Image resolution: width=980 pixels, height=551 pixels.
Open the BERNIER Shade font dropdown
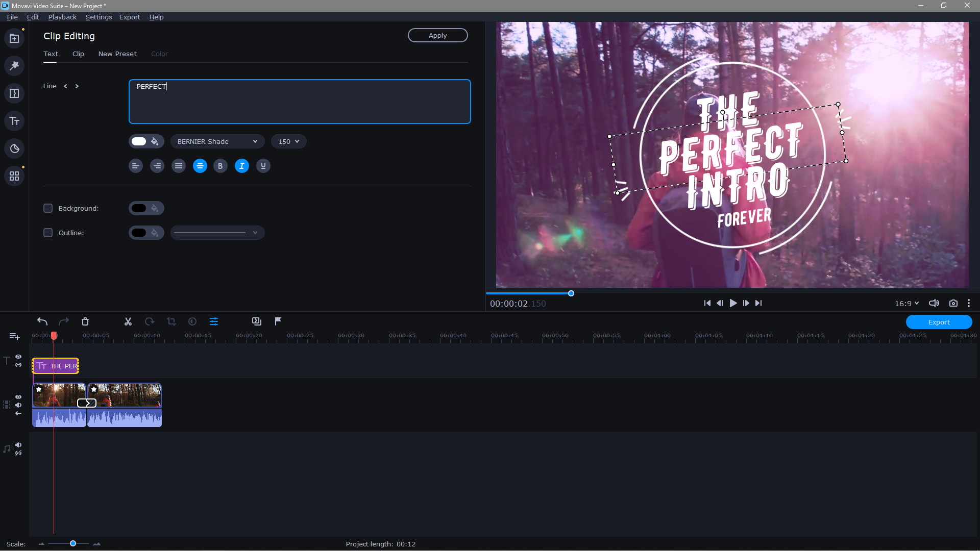[217, 141]
